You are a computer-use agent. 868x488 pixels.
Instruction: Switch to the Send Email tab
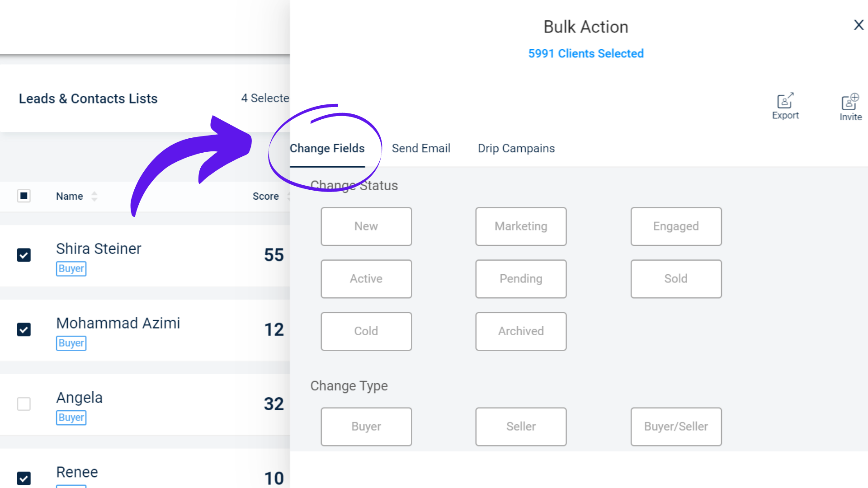(x=421, y=148)
